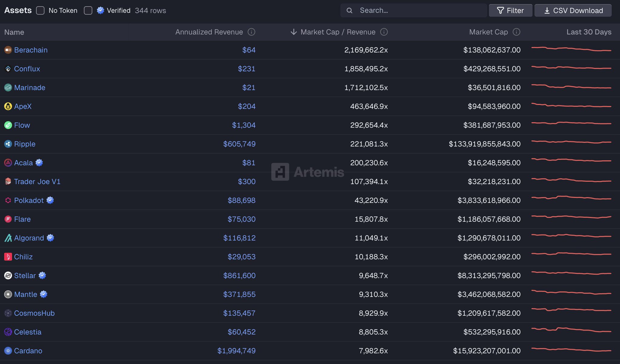Click the Berachain logo icon
620x364 pixels.
(8, 50)
